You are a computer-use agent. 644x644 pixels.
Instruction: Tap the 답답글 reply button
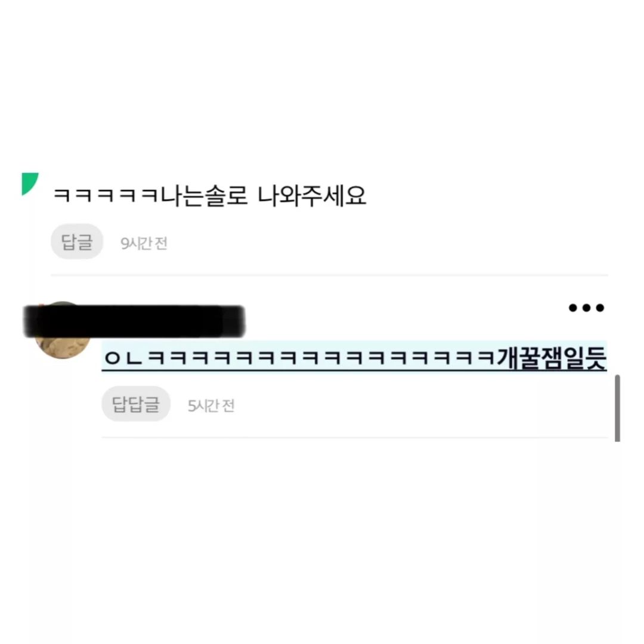(x=136, y=404)
